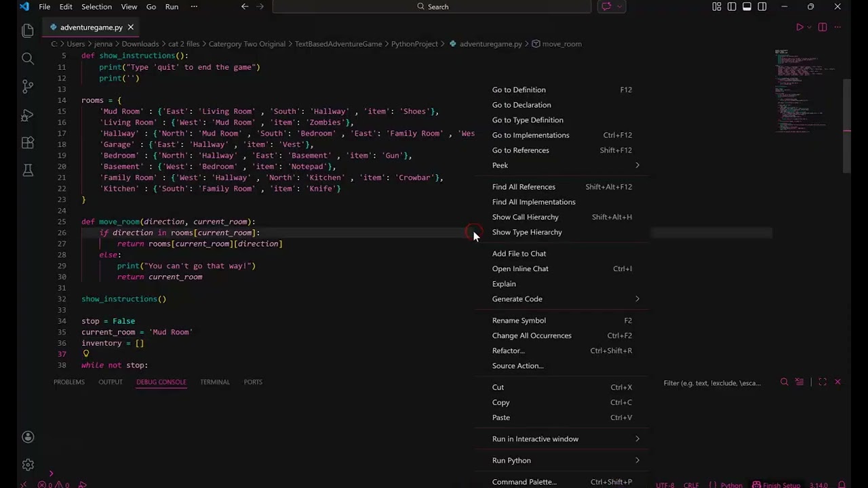868x488 pixels.
Task: Expand the Run Python submenu
Action: (562, 461)
